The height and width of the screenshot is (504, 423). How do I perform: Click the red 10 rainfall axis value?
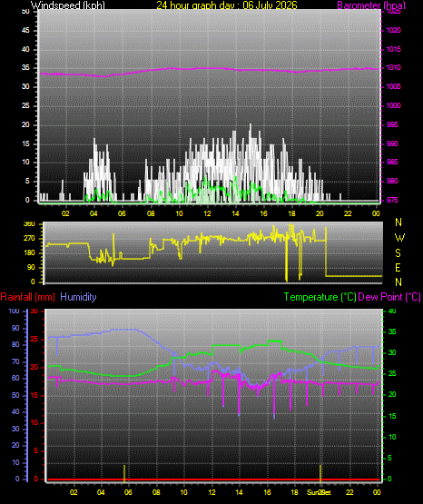point(34,422)
